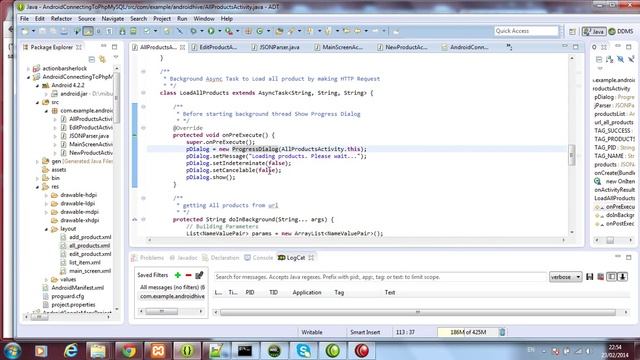Expand the gen folder node
Image resolution: width=640 pixels, height=360 pixels.
[x=37, y=162]
